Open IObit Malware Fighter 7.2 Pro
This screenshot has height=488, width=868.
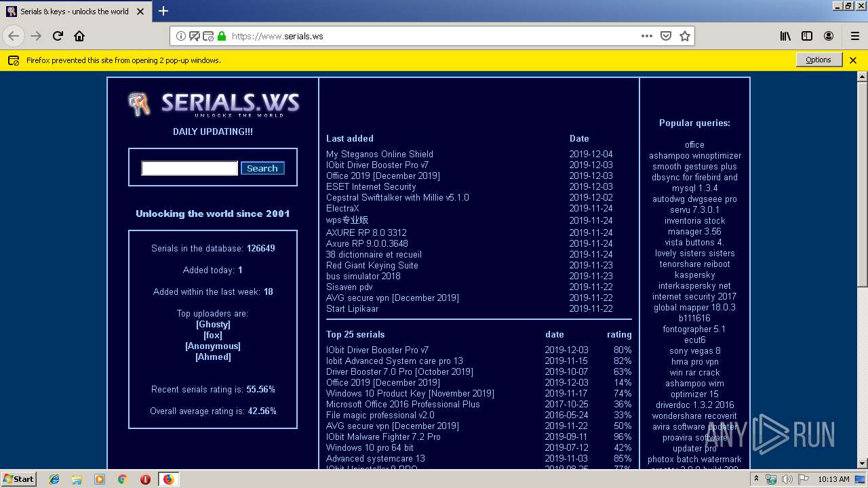point(383,436)
